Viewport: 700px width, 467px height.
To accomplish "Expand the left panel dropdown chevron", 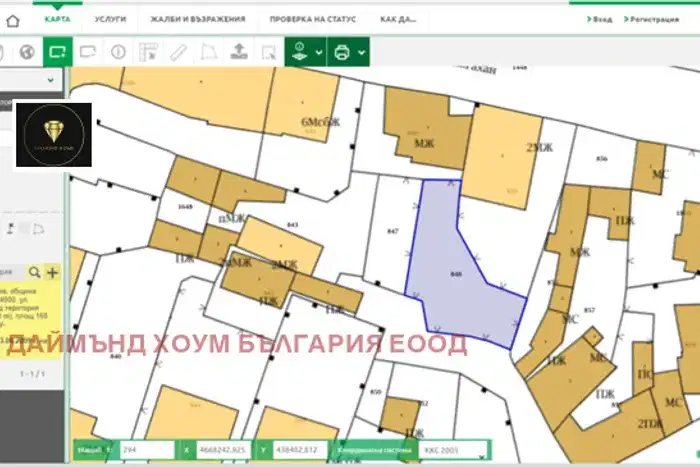I will [x=50, y=80].
